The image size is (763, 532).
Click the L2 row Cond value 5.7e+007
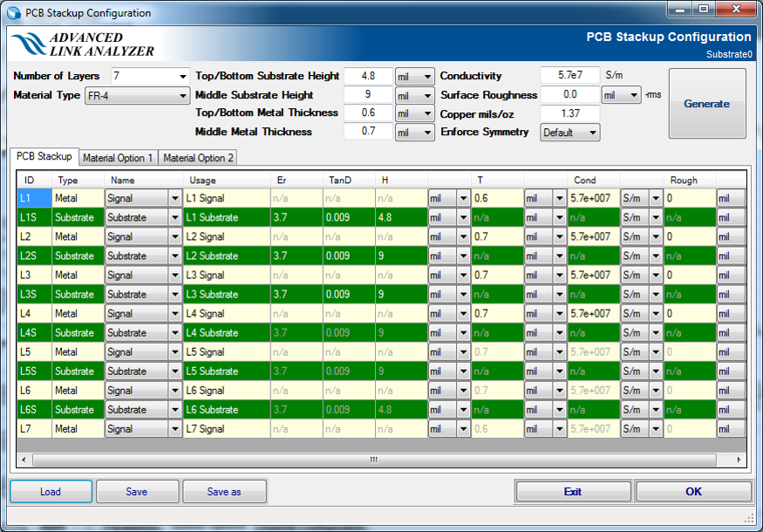tap(594, 236)
